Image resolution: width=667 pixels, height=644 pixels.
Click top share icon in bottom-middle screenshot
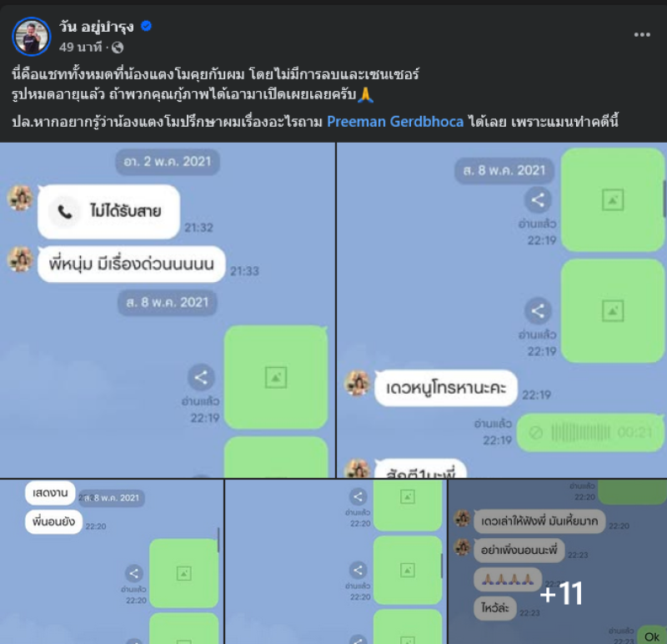pyautogui.click(x=358, y=496)
